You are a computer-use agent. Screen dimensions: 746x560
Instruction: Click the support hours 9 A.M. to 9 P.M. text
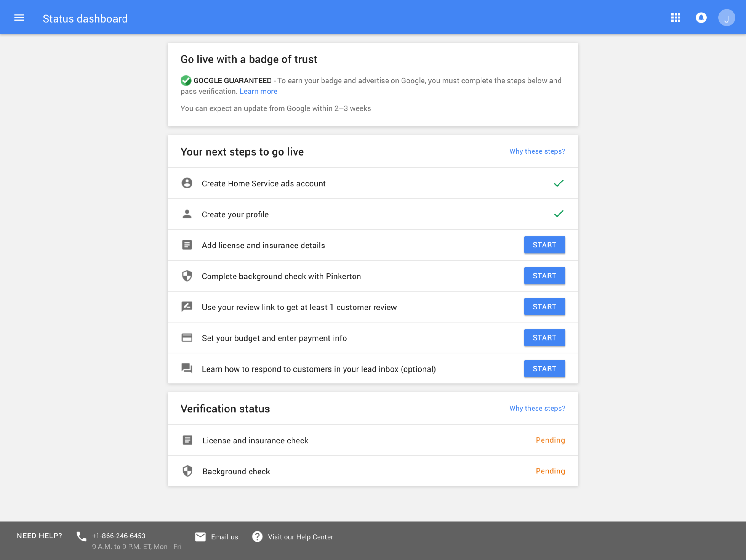(x=137, y=547)
